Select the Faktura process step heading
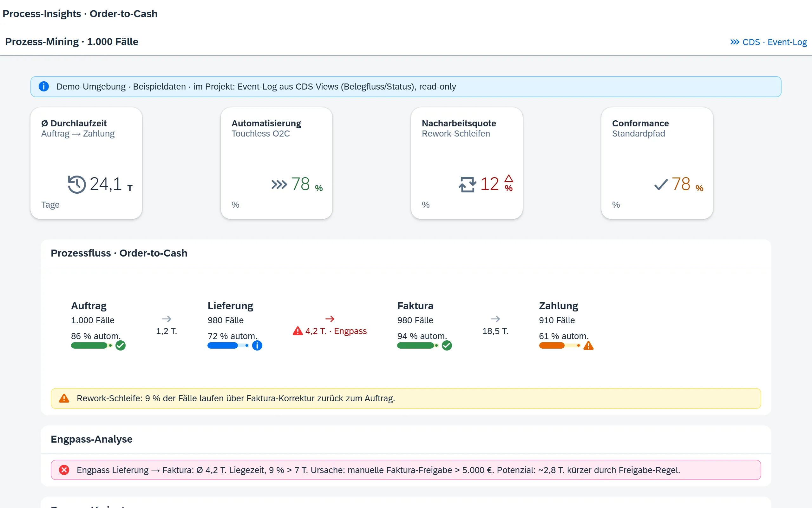The image size is (812, 508). point(416,306)
